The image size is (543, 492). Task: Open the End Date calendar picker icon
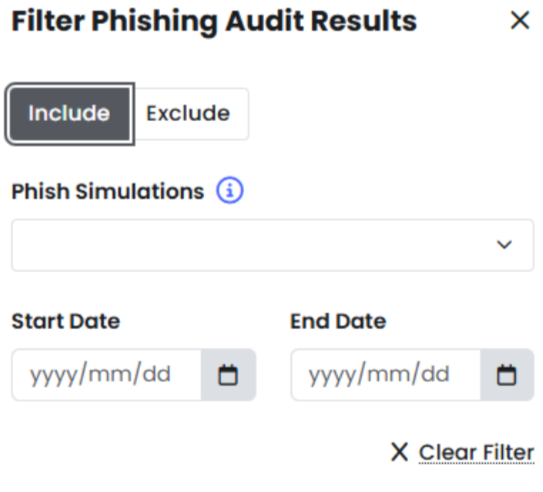coord(507,375)
